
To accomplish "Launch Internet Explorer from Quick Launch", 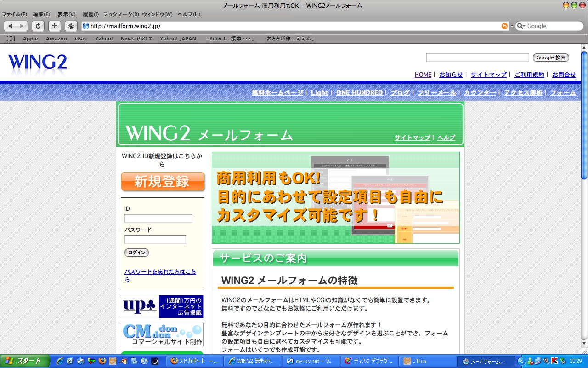I will pyautogui.click(x=59, y=361).
